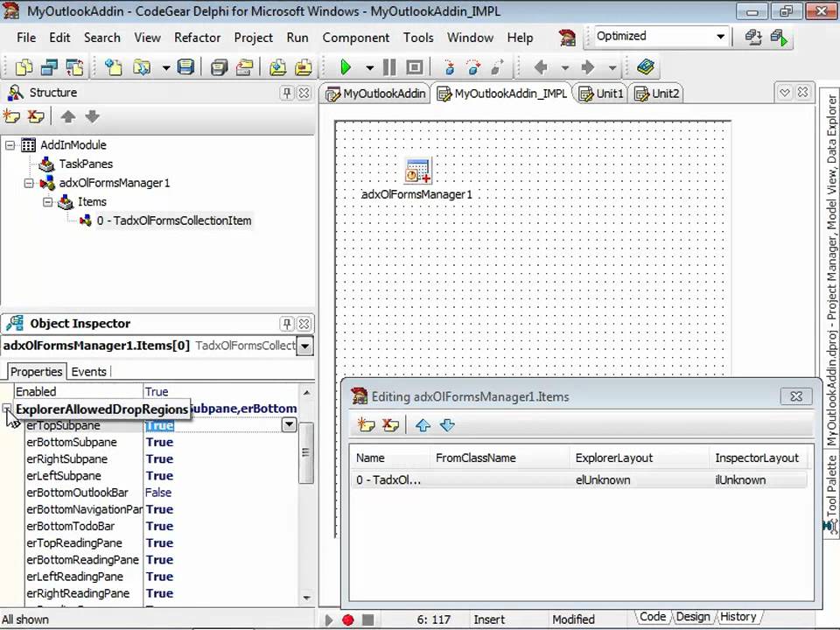Open the erTopSubpane value dropdown
Screen dimensions: 840x630
(x=289, y=425)
